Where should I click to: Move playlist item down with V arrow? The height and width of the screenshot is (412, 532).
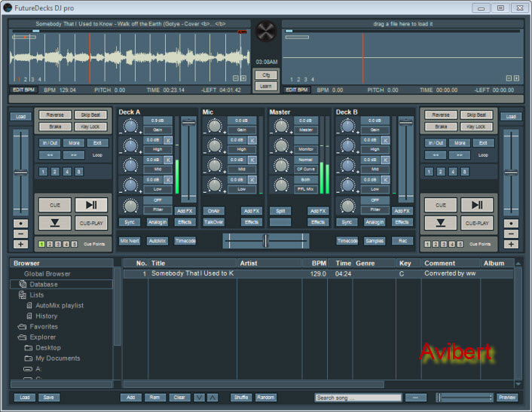[199, 398]
